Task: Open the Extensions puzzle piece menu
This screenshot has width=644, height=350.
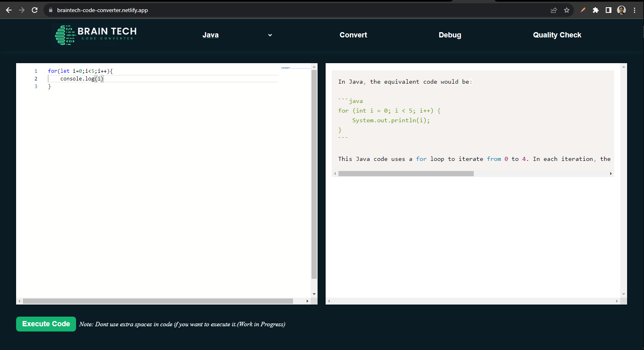Action: (x=596, y=10)
